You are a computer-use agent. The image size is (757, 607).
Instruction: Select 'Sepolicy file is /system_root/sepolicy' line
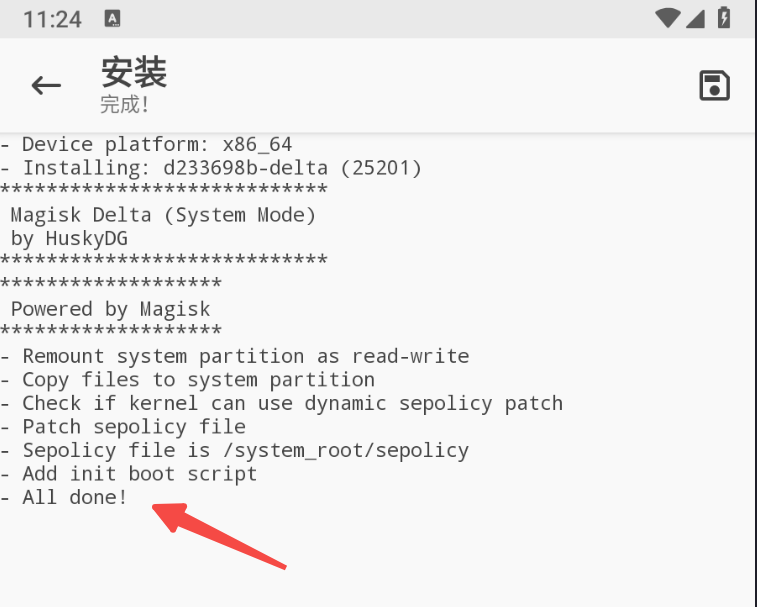[235, 451]
